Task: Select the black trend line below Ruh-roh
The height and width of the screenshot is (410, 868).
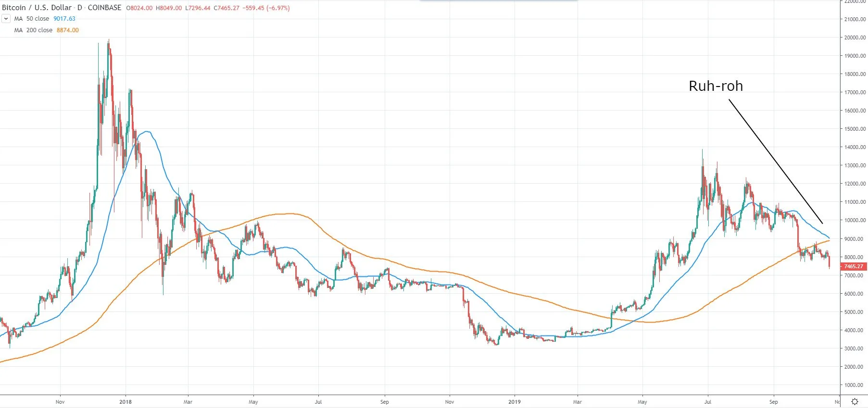Action: [x=775, y=161]
